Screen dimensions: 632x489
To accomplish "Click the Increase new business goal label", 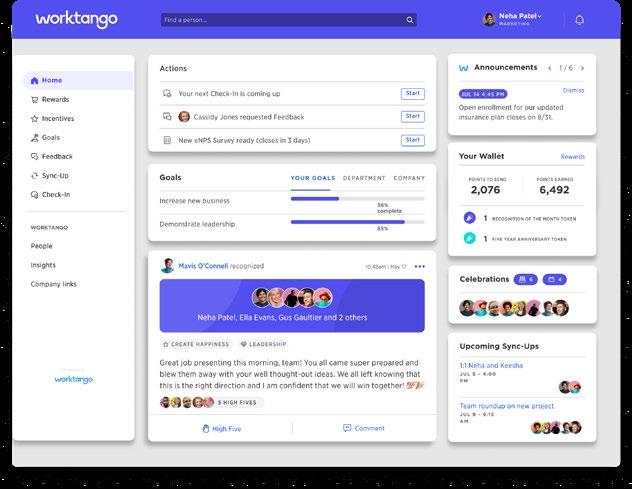I will point(194,201).
